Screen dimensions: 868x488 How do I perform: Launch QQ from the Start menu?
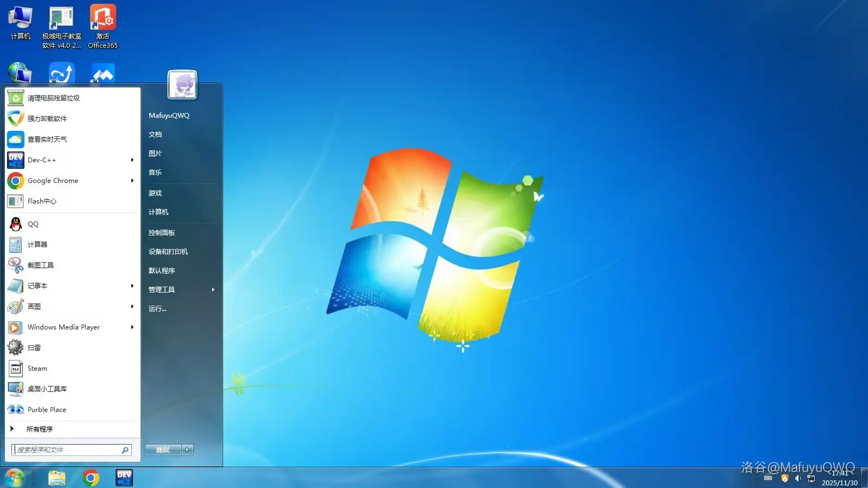coord(73,224)
